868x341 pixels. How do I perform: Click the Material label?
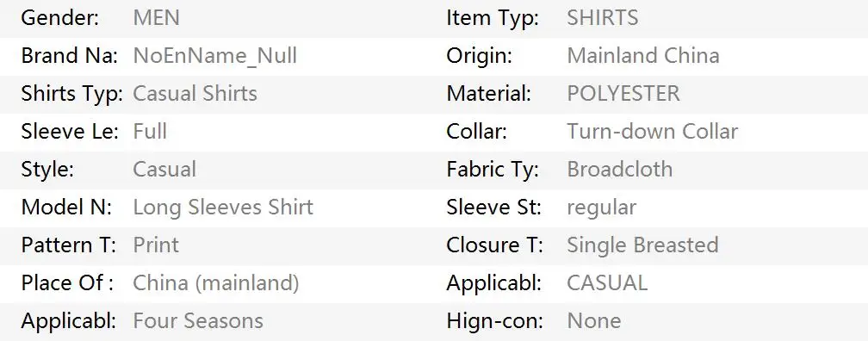(x=489, y=94)
